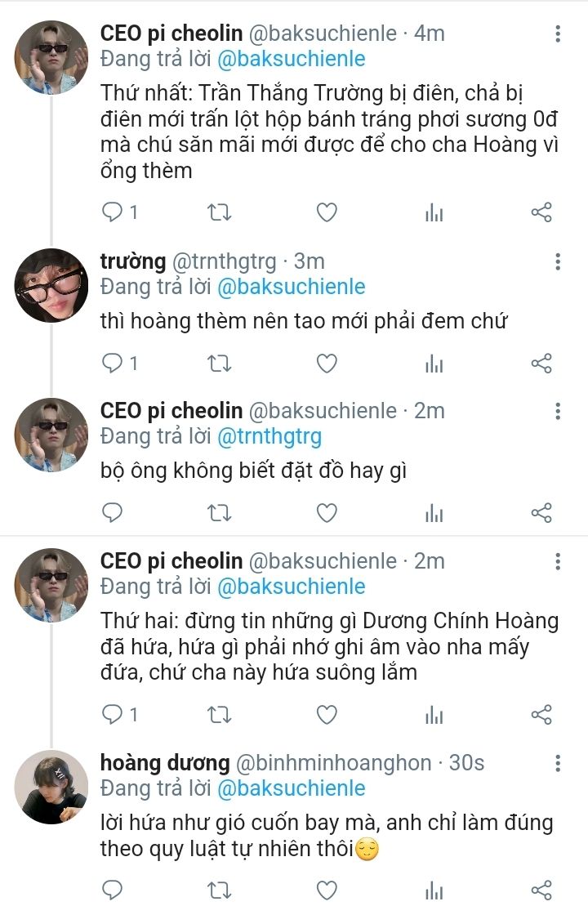Like the 'Thứ hai: đừng tin' tweet
Viewport: 588px width, 906px height.
[x=327, y=715]
